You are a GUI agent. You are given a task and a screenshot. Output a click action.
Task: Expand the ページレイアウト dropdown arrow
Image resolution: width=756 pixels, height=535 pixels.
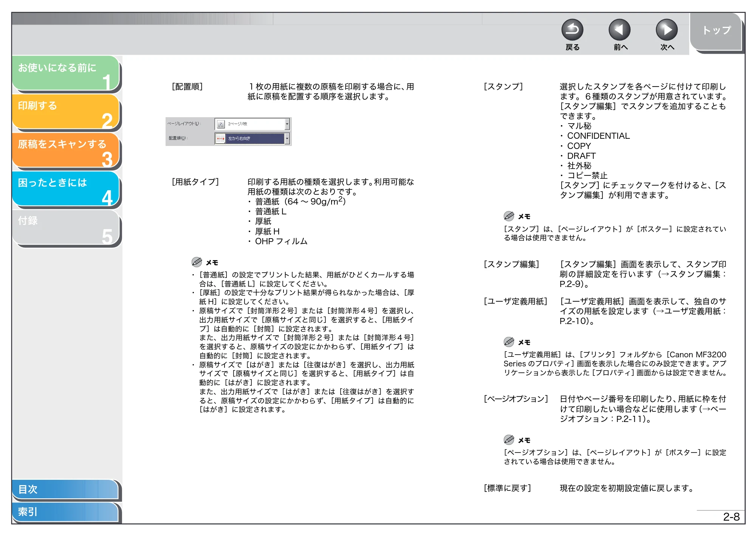tap(287, 124)
